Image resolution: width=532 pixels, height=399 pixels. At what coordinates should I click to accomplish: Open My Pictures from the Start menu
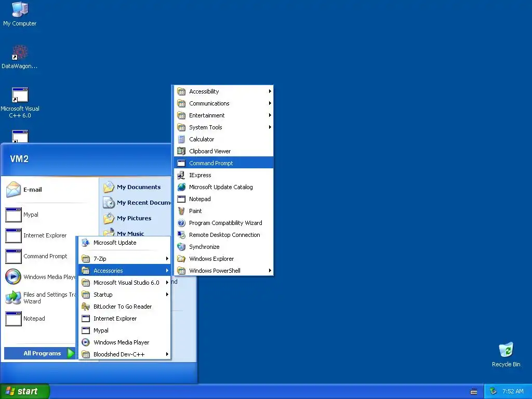click(137, 218)
